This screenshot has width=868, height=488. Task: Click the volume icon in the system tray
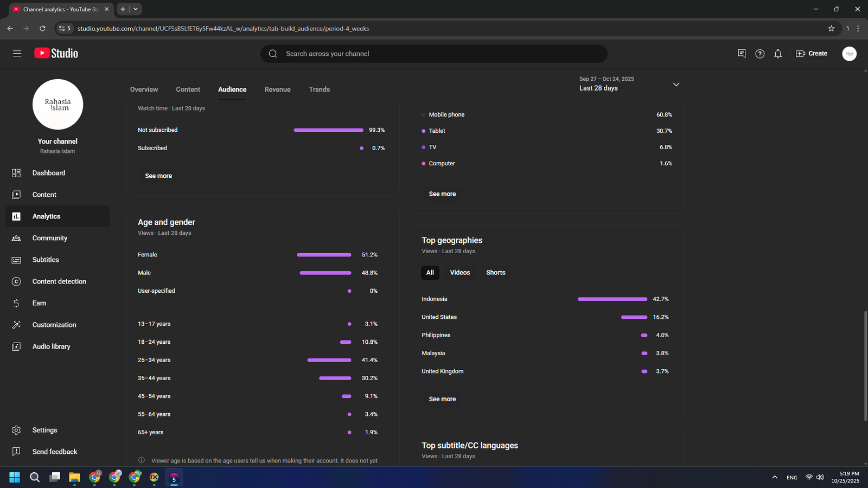(820, 477)
